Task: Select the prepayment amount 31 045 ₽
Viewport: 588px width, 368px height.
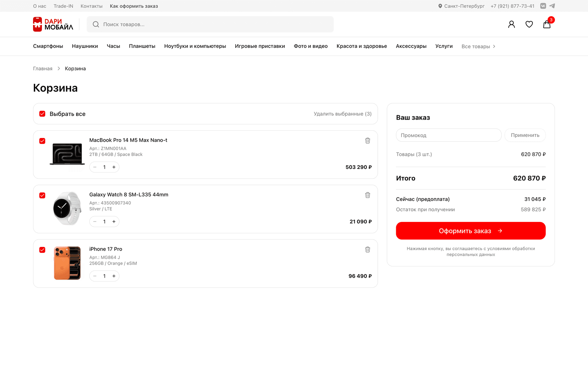Action: [x=535, y=199]
